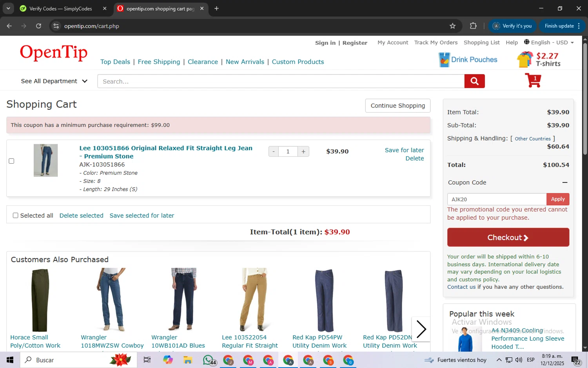Open Shopping List link
The height and width of the screenshot is (368, 588).
pos(482,42)
